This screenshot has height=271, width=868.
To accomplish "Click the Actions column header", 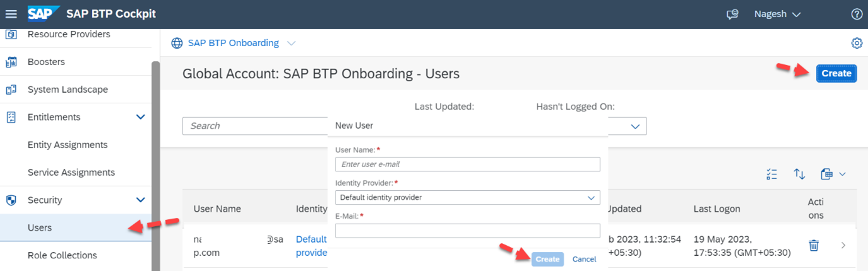I will tap(816, 208).
